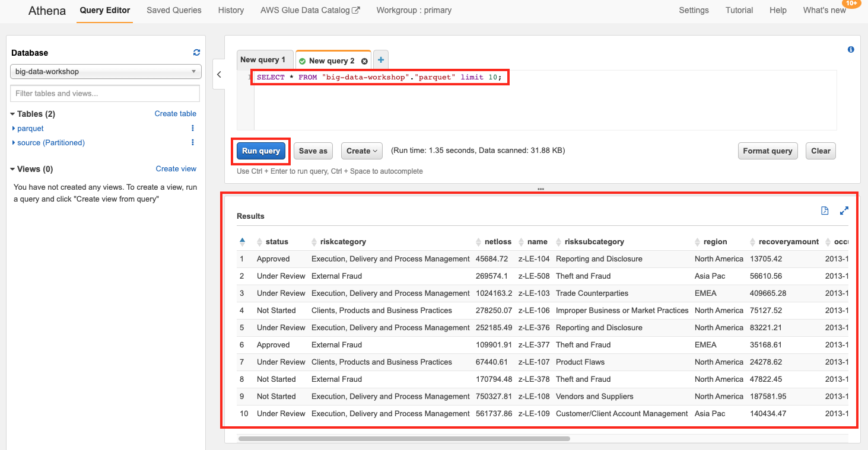Close the New query 2 tab
Screen dimensions: 868x450
point(364,61)
